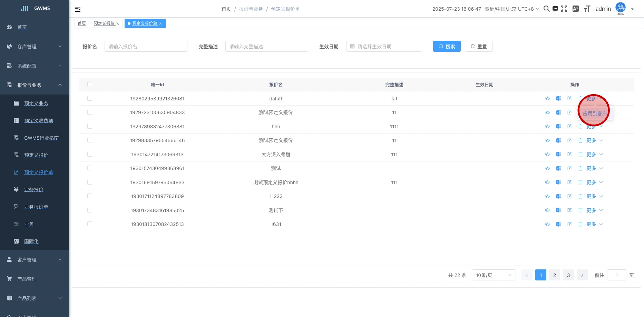Click the search magnifier icon in top bar
This screenshot has width=644, height=317.
(546, 9)
